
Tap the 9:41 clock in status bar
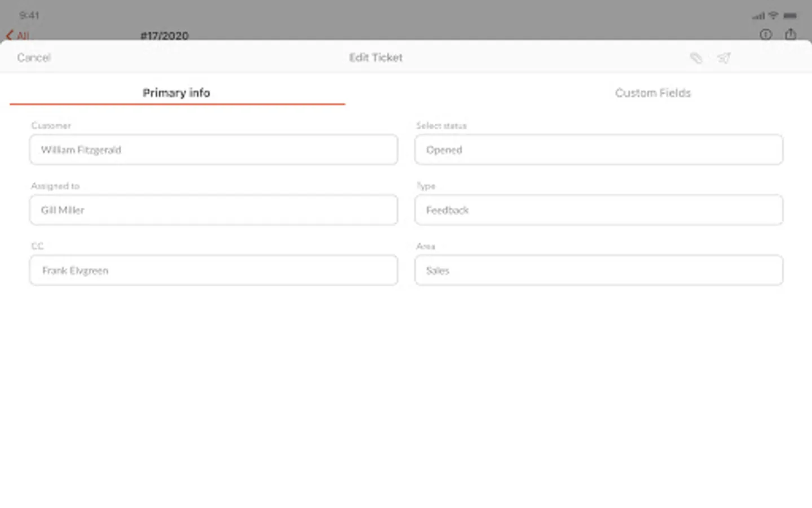(29, 15)
